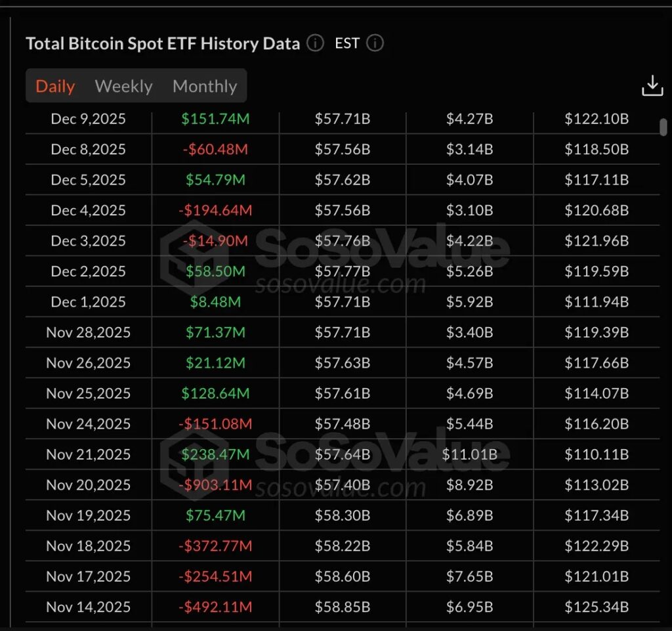
Task: Click the Total Bitcoin Spot ETF History Data title
Action: 162,43
